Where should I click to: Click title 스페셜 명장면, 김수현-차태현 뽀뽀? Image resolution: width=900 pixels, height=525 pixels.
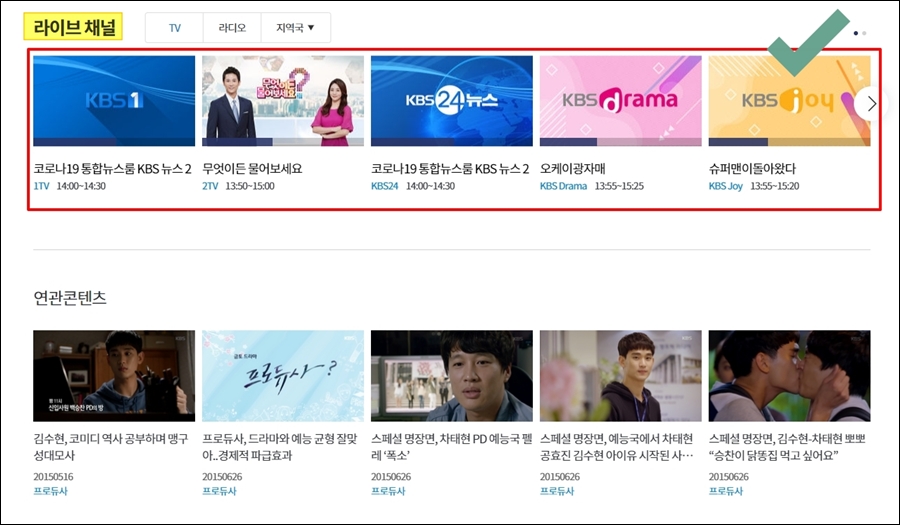(x=787, y=447)
